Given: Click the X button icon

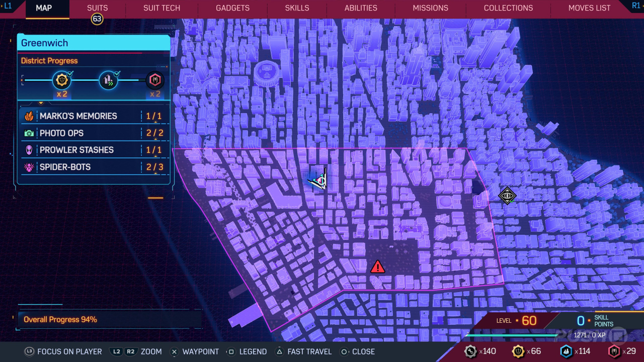Looking at the screenshot, I should coord(174,352).
